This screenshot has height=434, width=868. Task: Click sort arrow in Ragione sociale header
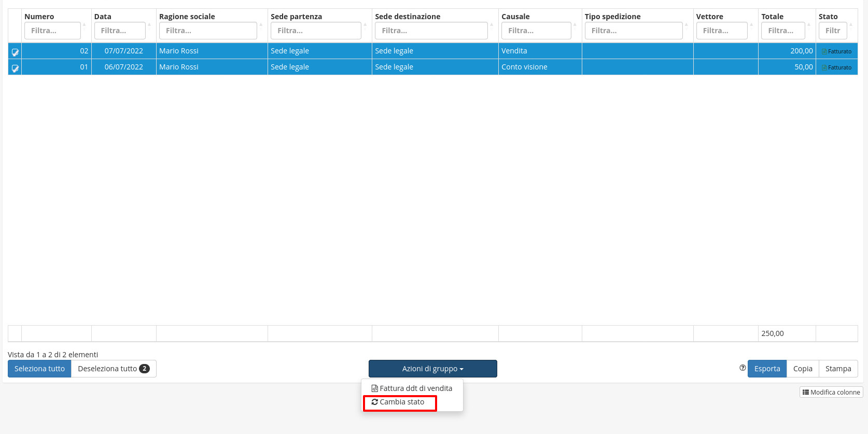coord(261,24)
